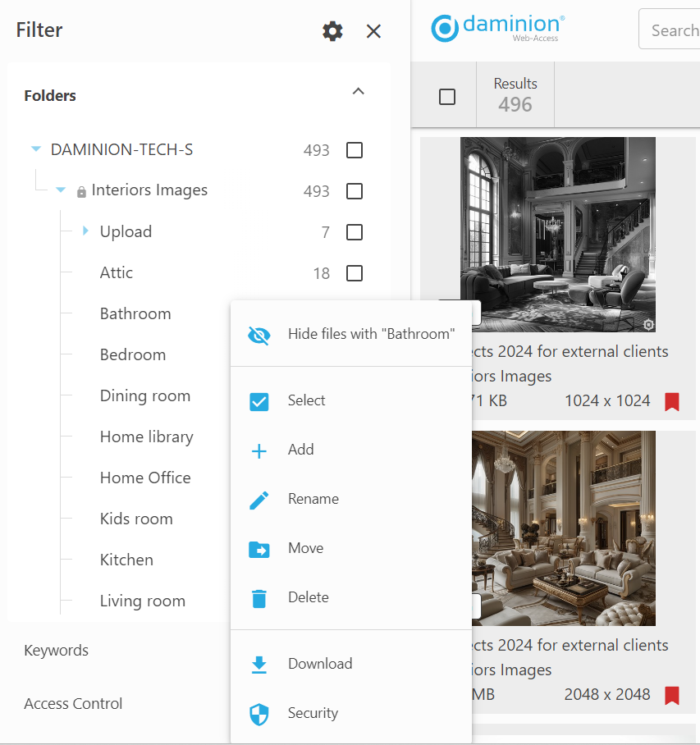Click the Security shield icon
The width and height of the screenshot is (700, 745).
[259, 714]
